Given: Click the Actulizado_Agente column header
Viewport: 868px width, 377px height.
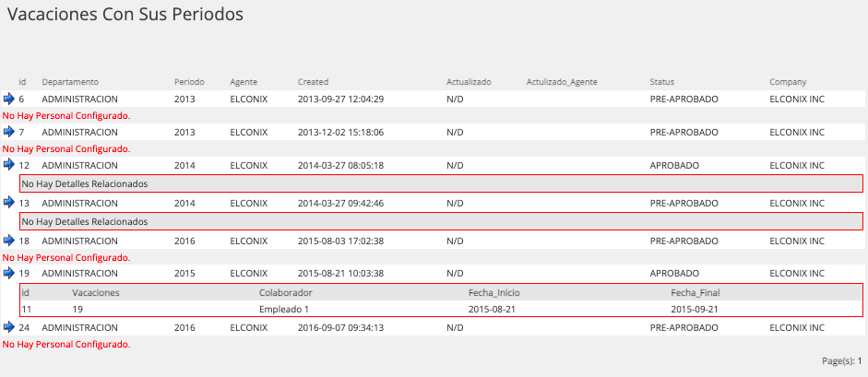Looking at the screenshot, I should pyautogui.click(x=562, y=82).
